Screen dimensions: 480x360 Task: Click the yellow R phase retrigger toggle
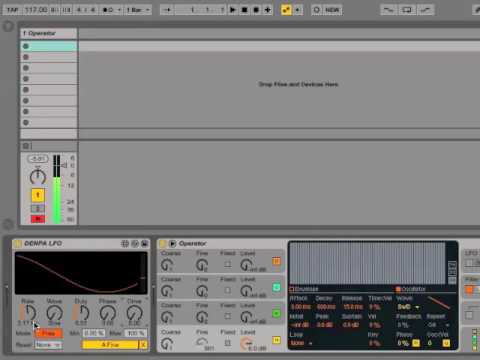pyautogui.click(x=416, y=343)
